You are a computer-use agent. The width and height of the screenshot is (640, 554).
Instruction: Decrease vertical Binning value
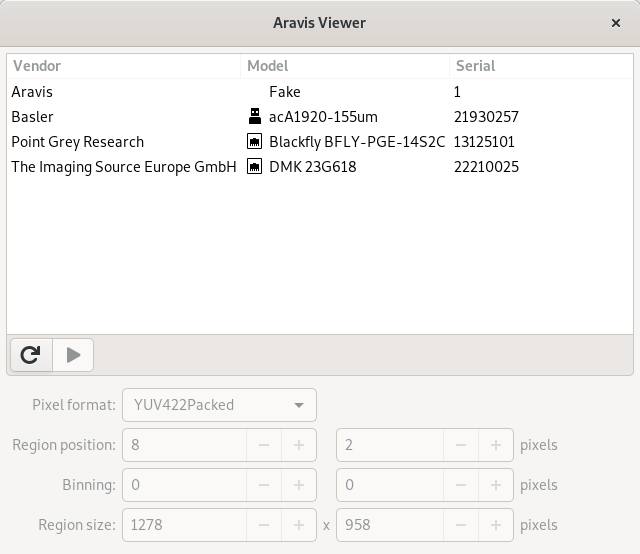[461, 485]
